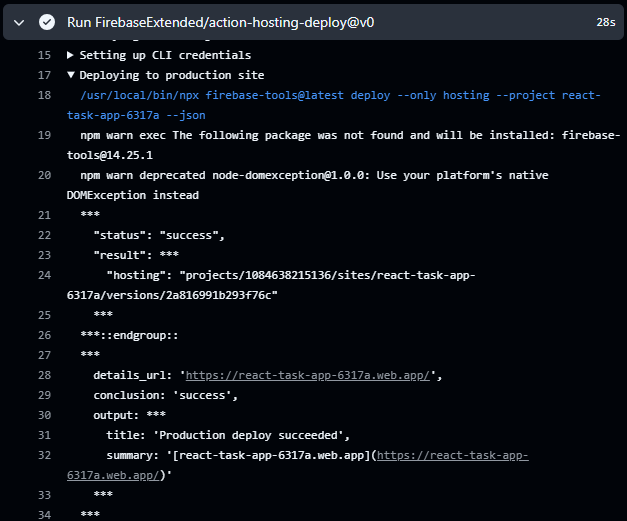The width and height of the screenshot is (627, 521).
Task: Select log line number 19
Action: [x=44, y=135]
